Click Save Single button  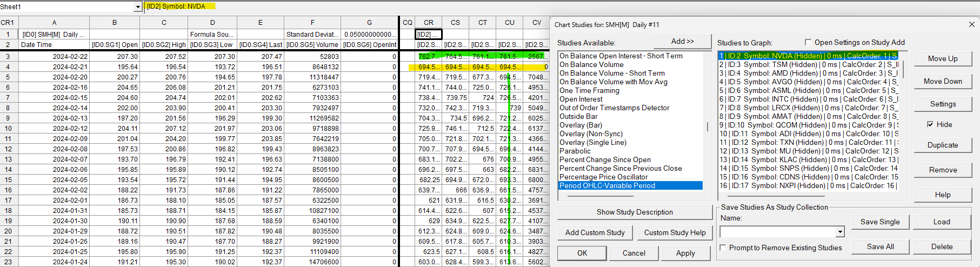pyautogui.click(x=880, y=222)
